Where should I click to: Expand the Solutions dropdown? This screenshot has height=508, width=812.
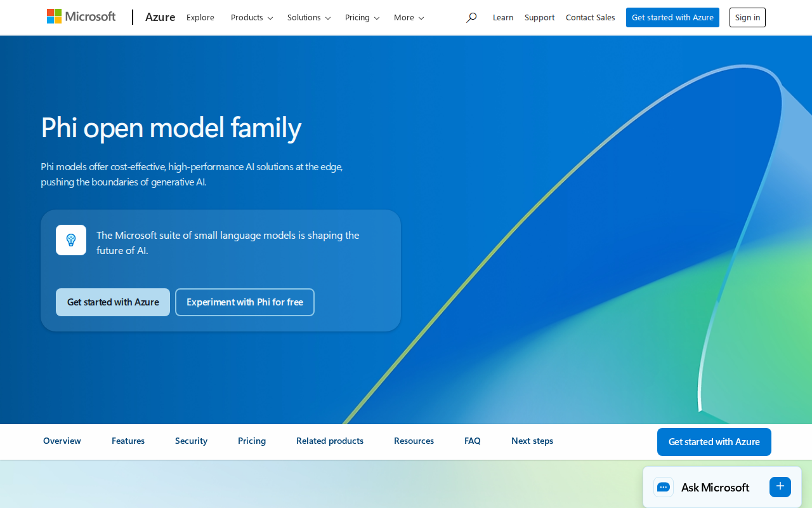click(x=309, y=18)
